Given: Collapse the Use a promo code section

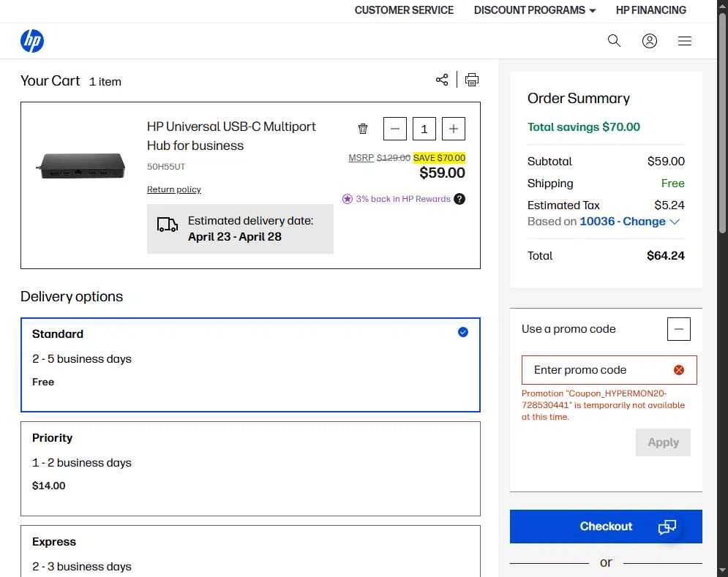Looking at the screenshot, I should (679, 329).
